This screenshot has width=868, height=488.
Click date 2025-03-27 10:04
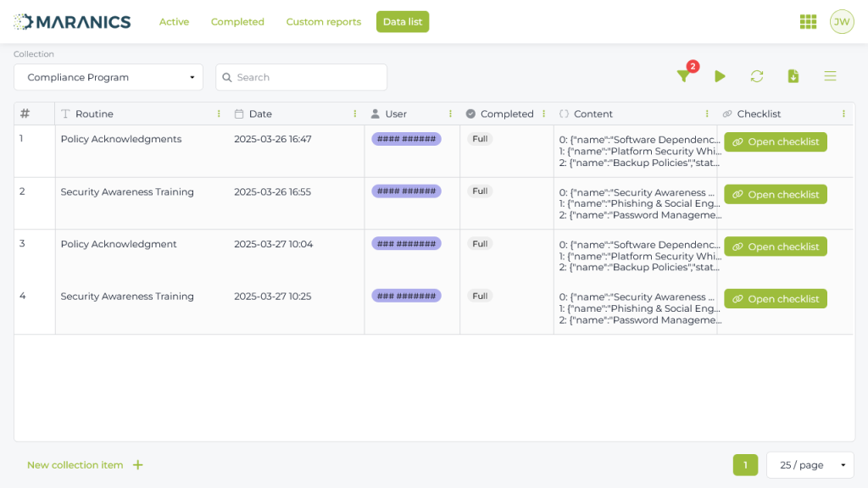click(274, 244)
